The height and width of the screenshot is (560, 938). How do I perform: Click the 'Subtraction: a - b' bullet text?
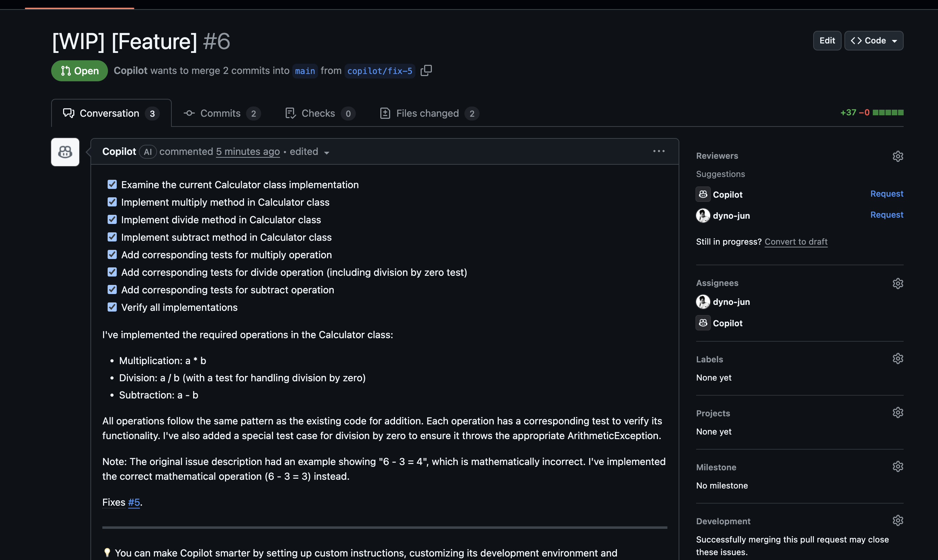(158, 395)
